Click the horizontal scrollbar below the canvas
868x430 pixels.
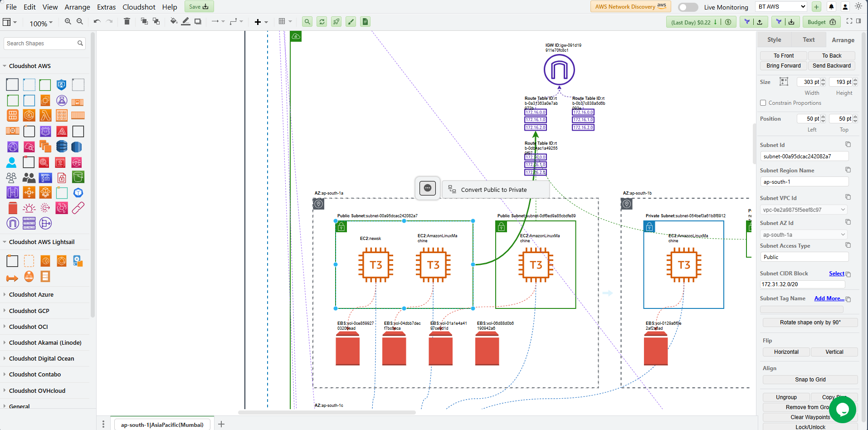click(327, 412)
